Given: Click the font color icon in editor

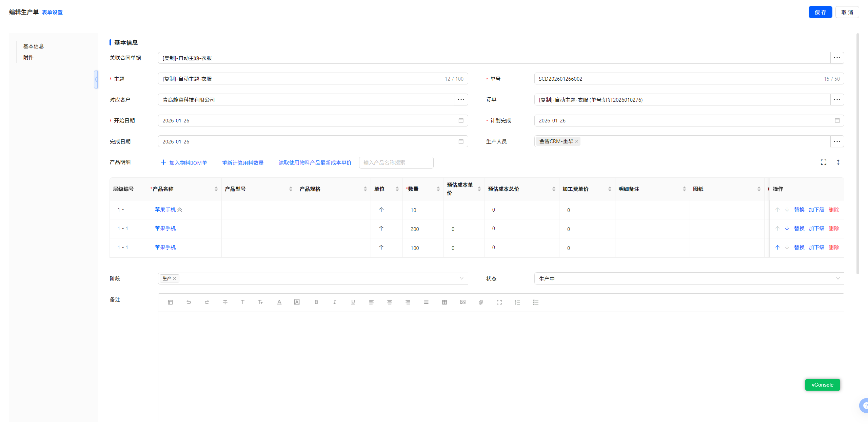Looking at the screenshot, I should click(x=279, y=302).
